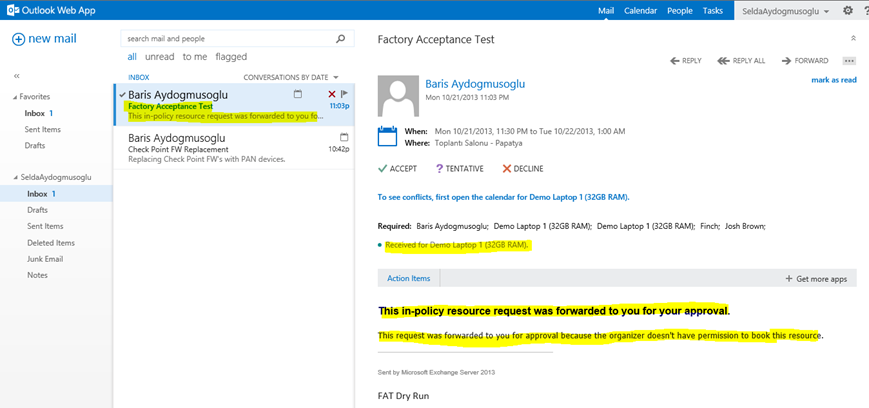869x408 pixels.
Task: Decline the meeting request
Action: (x=523, y=169)
